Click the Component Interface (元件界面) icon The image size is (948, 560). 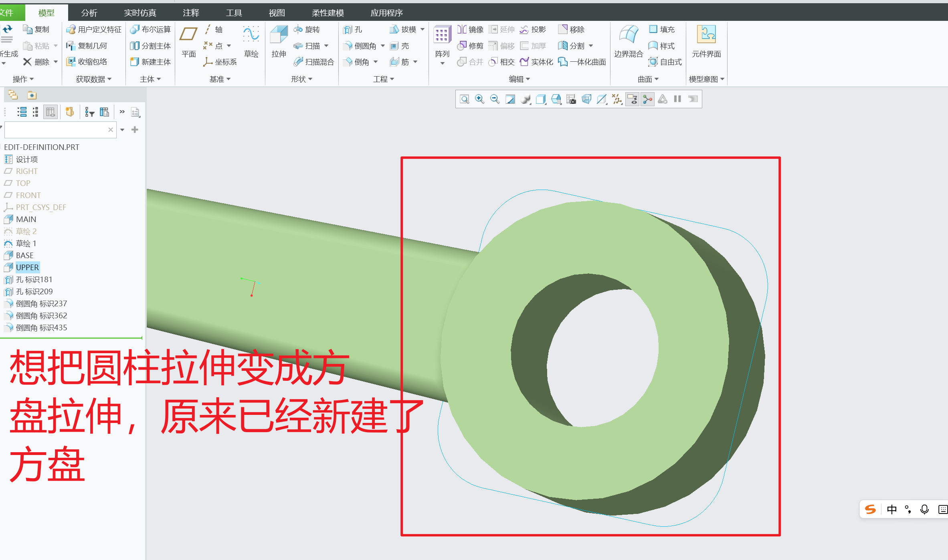(706, 35)
